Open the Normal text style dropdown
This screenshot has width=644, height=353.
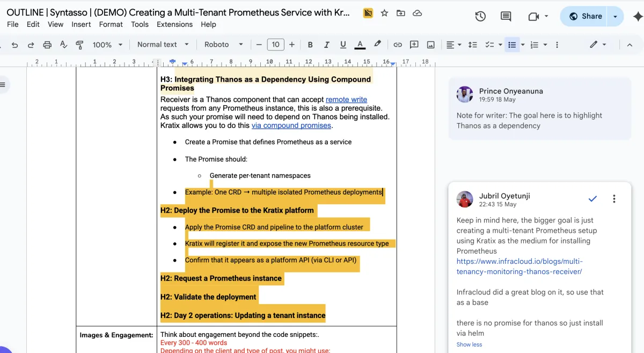click(x=163, y=45)
